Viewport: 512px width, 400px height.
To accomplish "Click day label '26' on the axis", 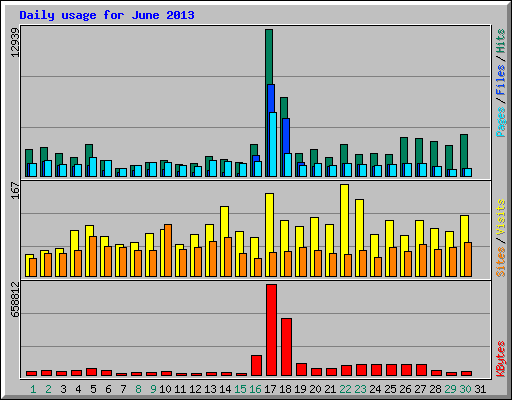I will [405, 389].
